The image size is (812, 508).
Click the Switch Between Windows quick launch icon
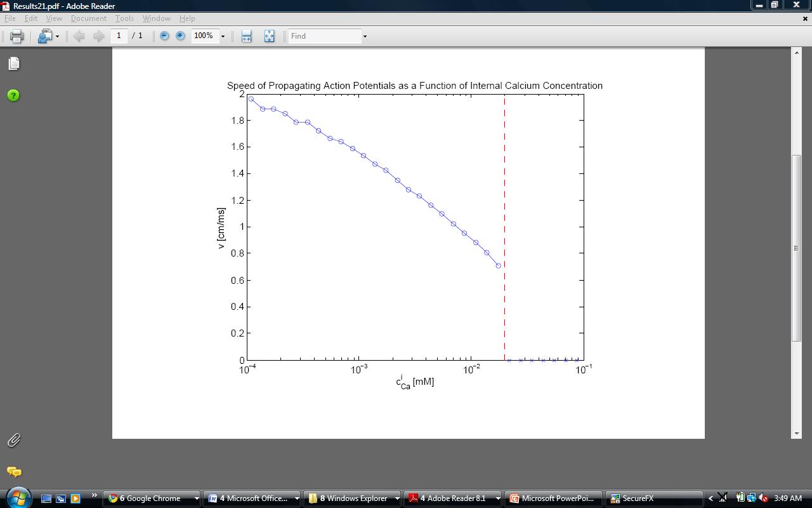(x=61, y=498)
